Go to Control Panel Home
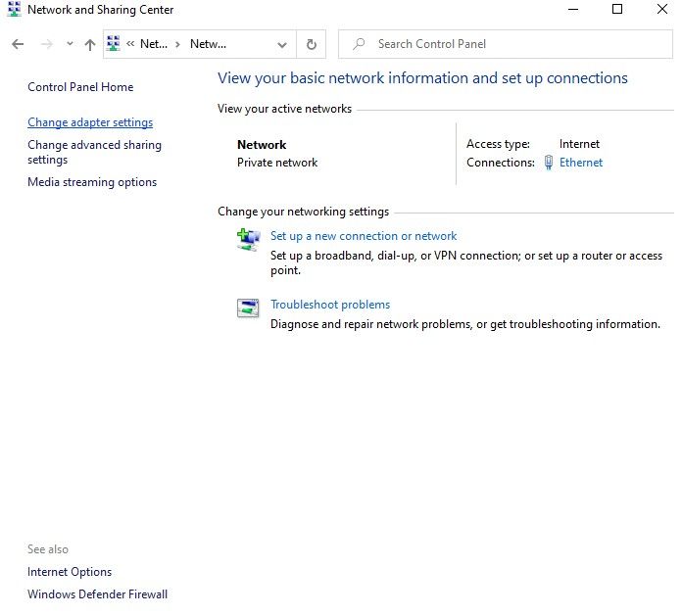This screenshot has height=616, width=682. (80, 87)
